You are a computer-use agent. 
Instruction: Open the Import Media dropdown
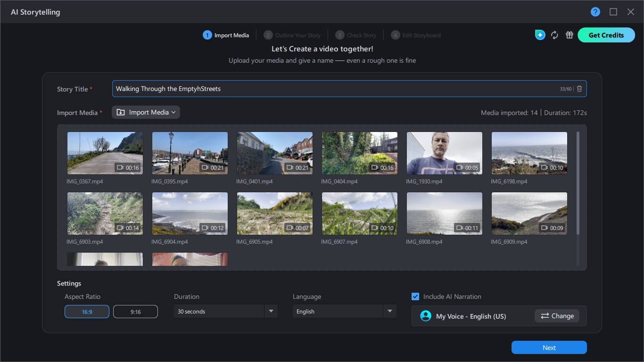(x=146, y=112)
